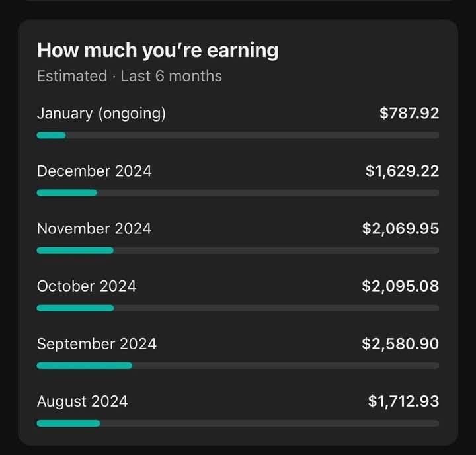Select the $1,629.22 December amount
The height and width of the screenshot is (455, 476).
pos(402,171)
